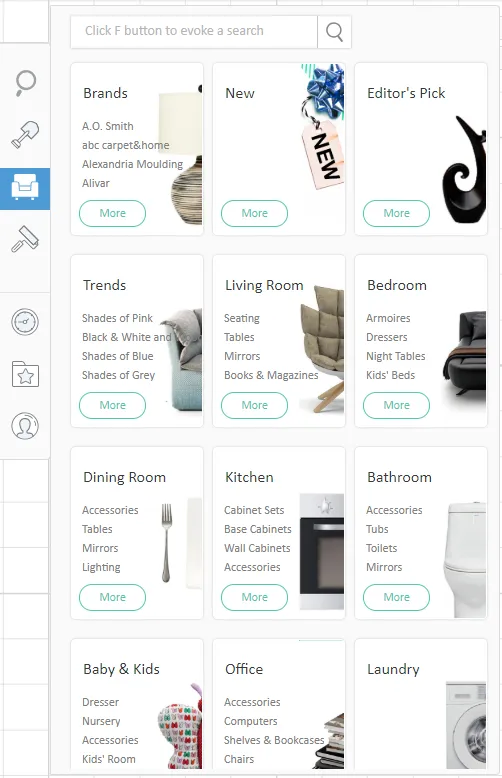The height and width of the screenshot is (778, 502).
Task: Open Alexandria Moulding brand
Action: coord(132,164)
